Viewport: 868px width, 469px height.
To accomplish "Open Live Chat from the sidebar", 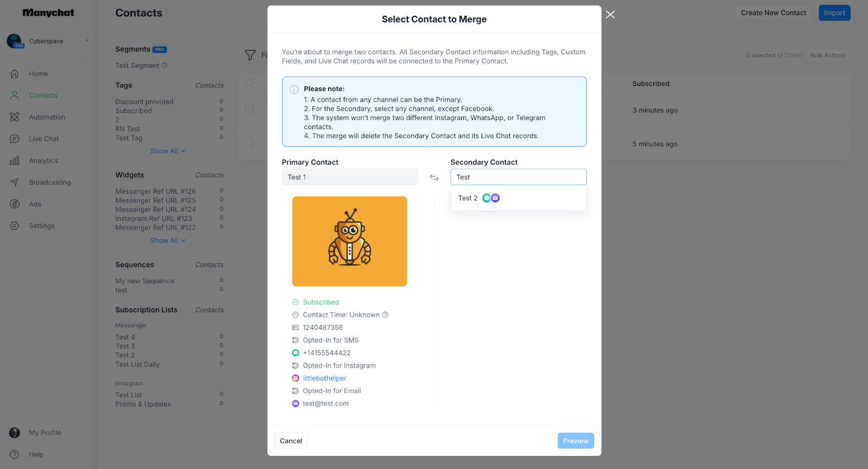I will [43, 139].
